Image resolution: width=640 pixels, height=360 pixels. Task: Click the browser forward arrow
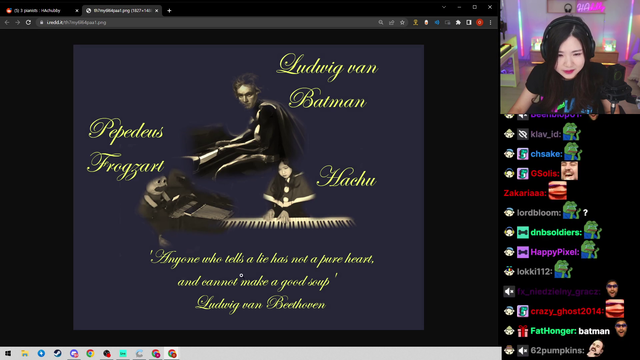18,22
